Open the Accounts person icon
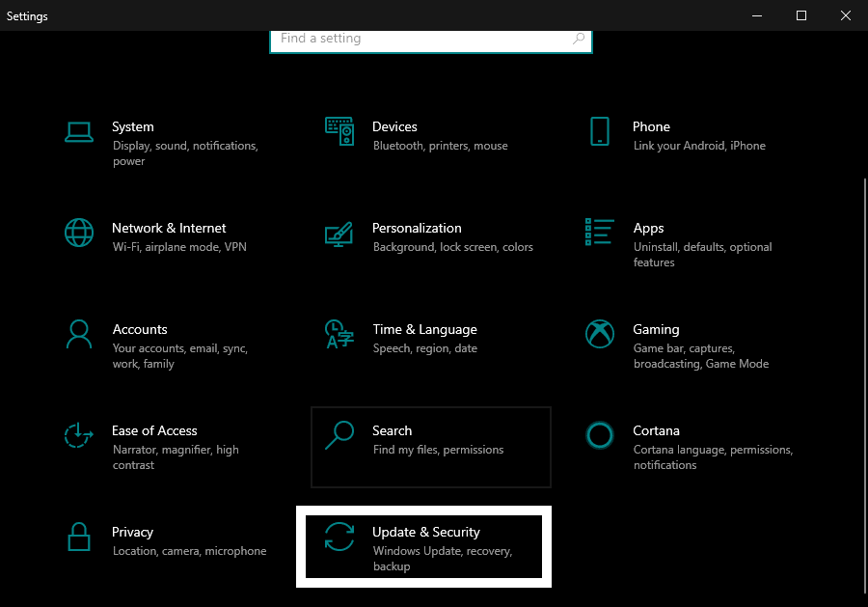Viewport: 868px width, 607px height. (79, 334)
